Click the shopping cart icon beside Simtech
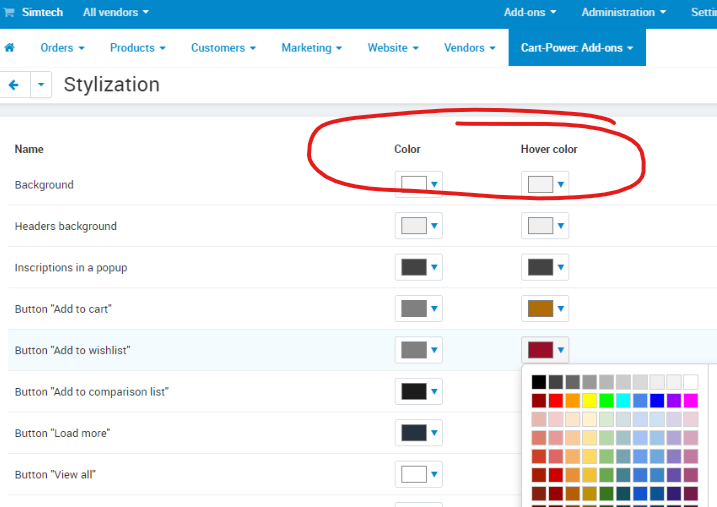717x507 pixels. 10,13
